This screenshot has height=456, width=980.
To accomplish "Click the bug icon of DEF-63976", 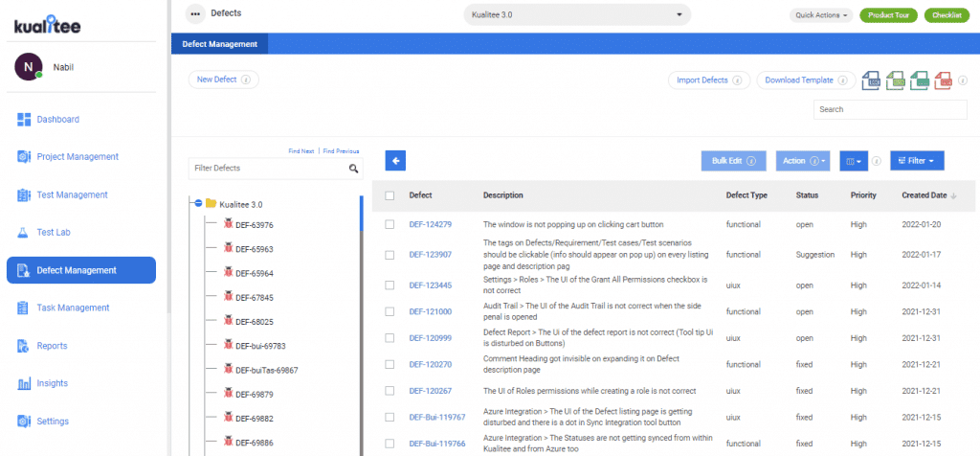I will click(x=228, y=224).
